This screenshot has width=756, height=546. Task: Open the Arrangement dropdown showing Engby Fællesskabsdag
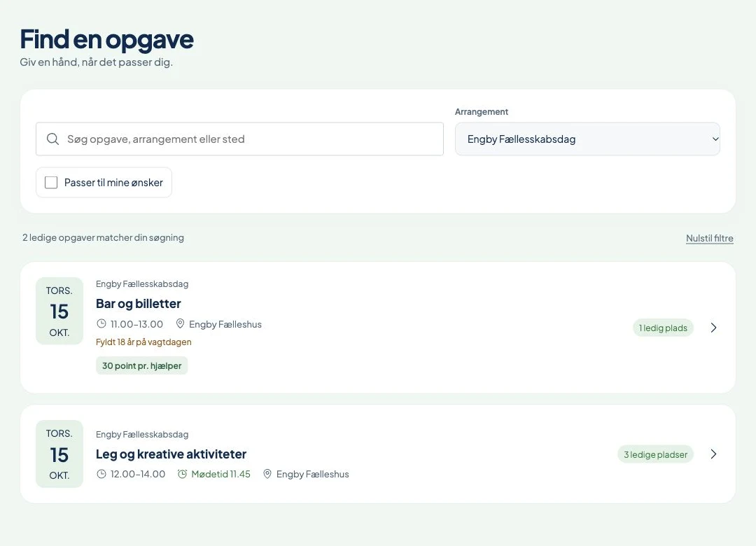click(x=587, y=139)
